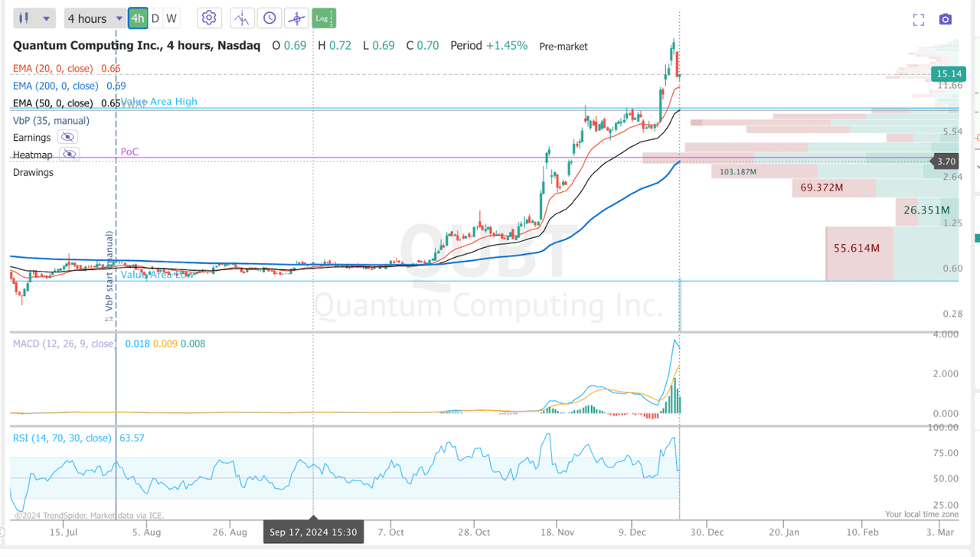Click the Sep 17, 2024 15:30 time label
Image resolution: width=980 pixels, height=557 pixels.
[x=313, y=532]
